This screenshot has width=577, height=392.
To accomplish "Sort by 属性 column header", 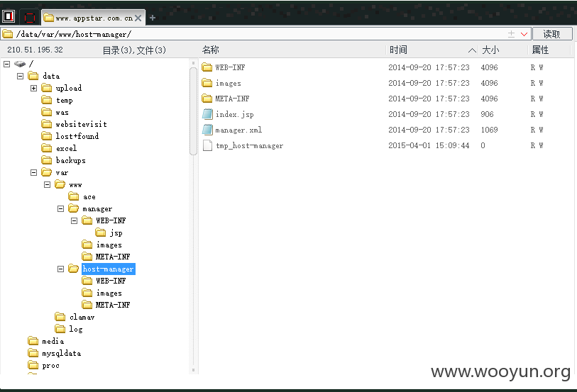I will (540, 50).
